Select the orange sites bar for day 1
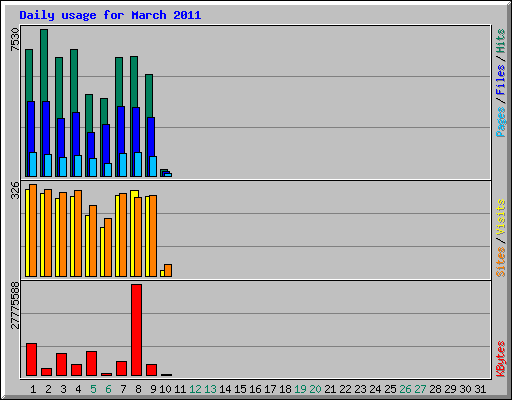The height and width of the screenshot is (400, 512). [x=33, y=230]
